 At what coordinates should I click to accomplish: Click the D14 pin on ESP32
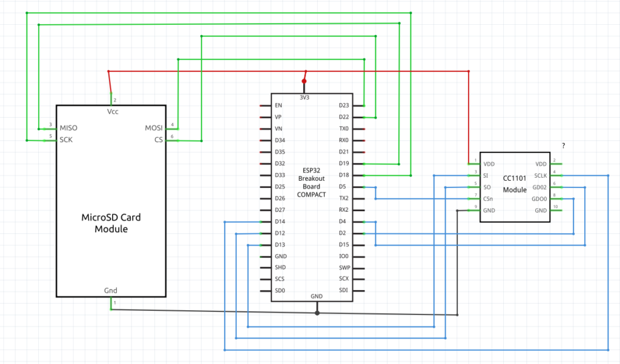tap(280, 221)
